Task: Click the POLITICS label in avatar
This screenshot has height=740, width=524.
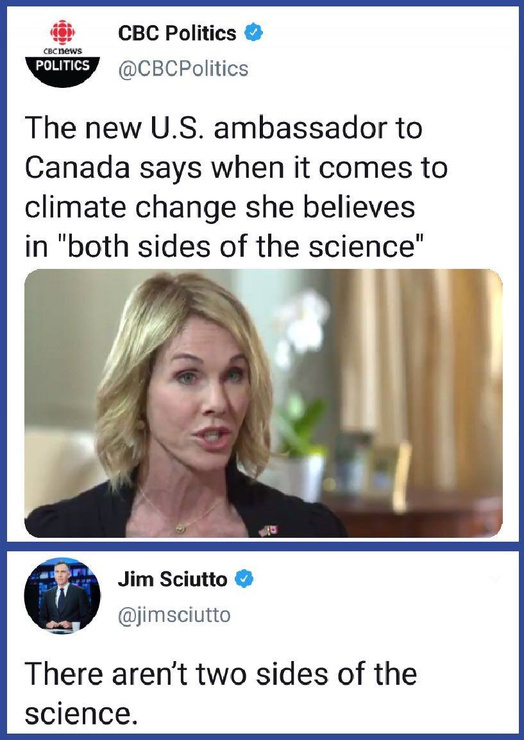Action: 62,65
